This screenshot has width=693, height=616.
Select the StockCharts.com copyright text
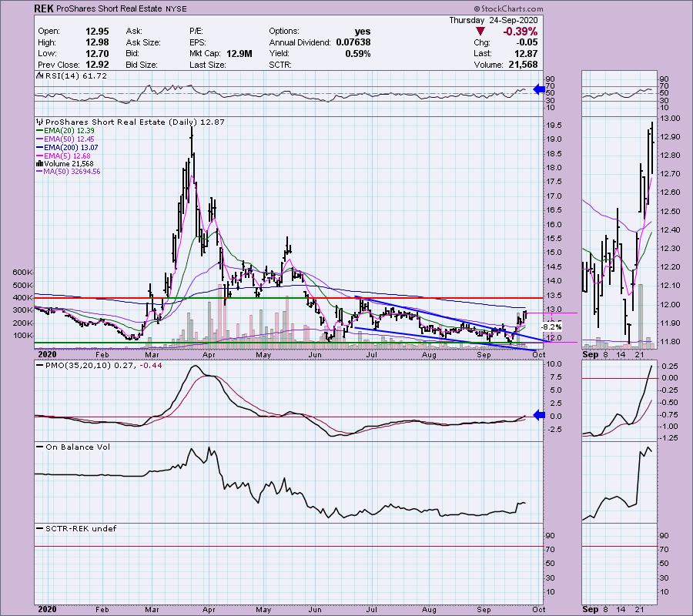508,8
